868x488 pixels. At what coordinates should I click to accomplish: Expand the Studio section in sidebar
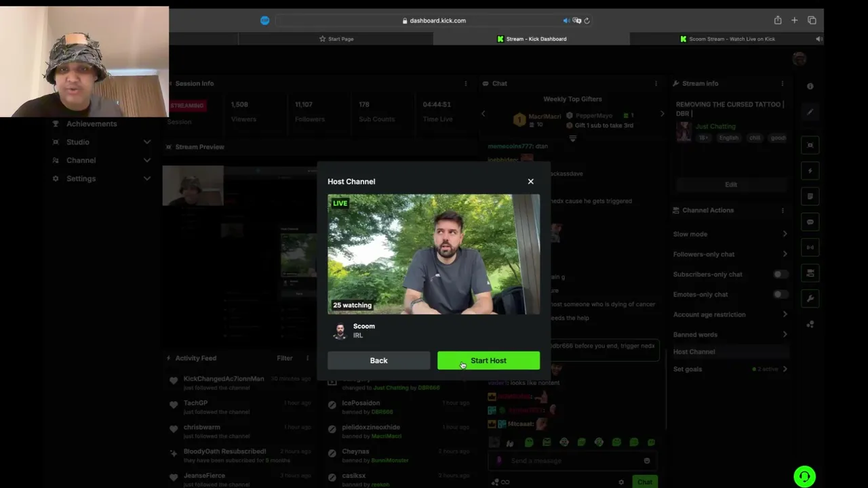[x=146, y=142]
